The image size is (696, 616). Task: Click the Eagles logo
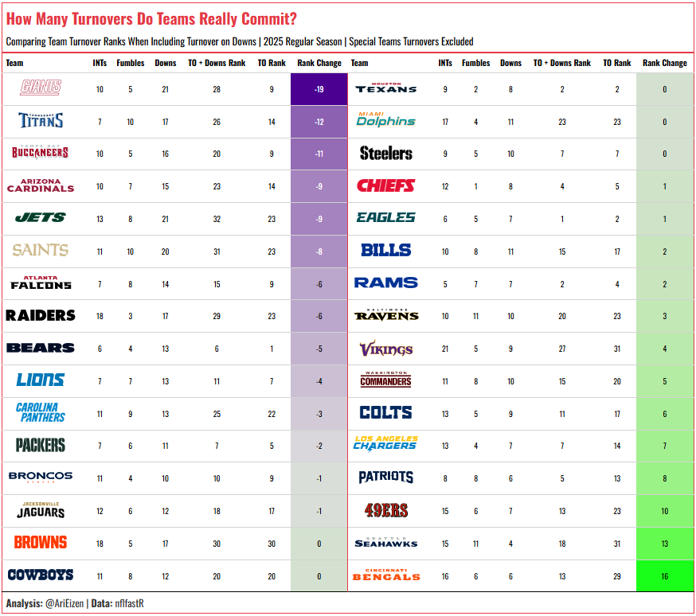pyautogui.click(x=385, y=217)
